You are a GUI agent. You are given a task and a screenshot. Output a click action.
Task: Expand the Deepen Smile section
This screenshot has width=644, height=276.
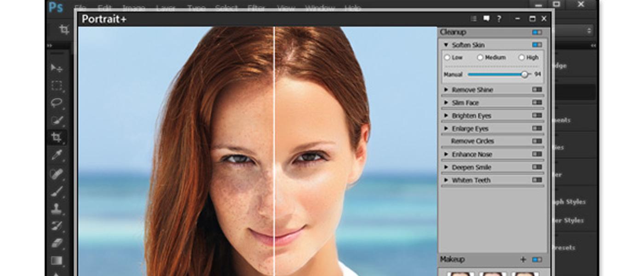(446, 167)
